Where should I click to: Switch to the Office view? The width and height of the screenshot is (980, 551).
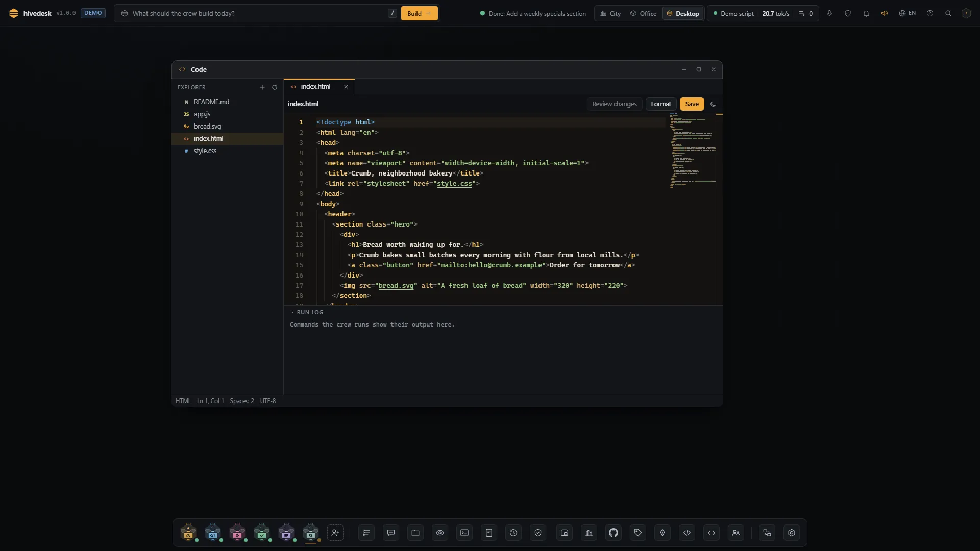(643, 14)
